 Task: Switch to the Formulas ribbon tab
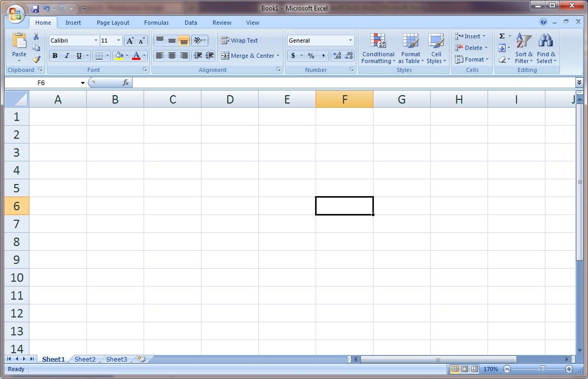pos(156,23)
